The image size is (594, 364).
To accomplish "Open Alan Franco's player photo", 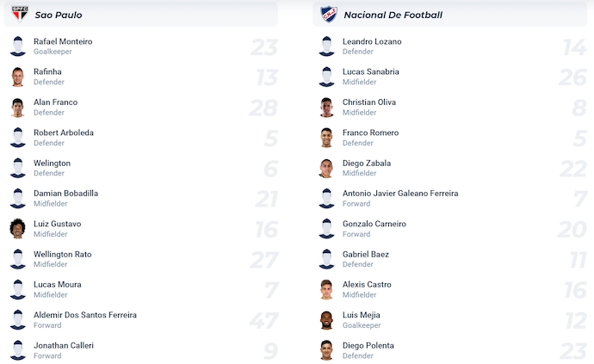I will [x=18, y=108].
